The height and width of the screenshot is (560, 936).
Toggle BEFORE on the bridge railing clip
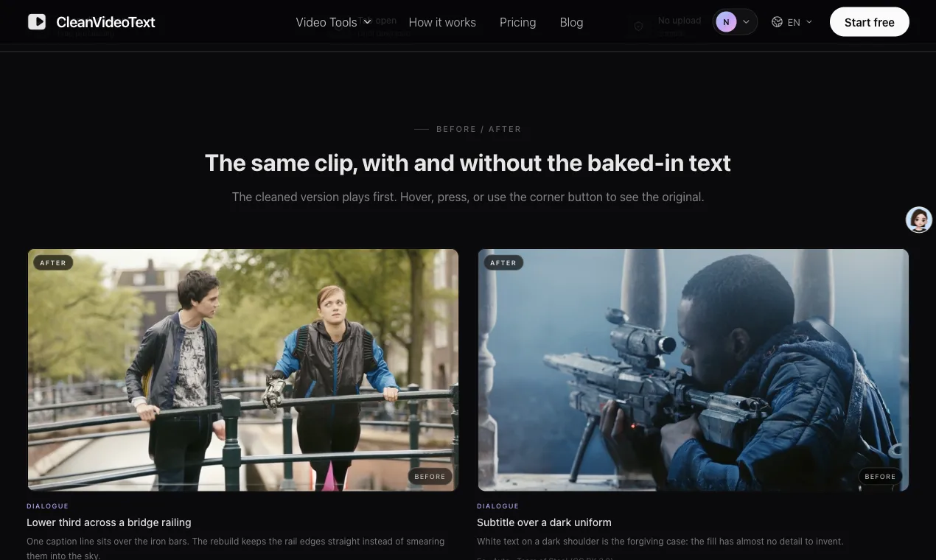pyautogui.click(x=430, y=477)
